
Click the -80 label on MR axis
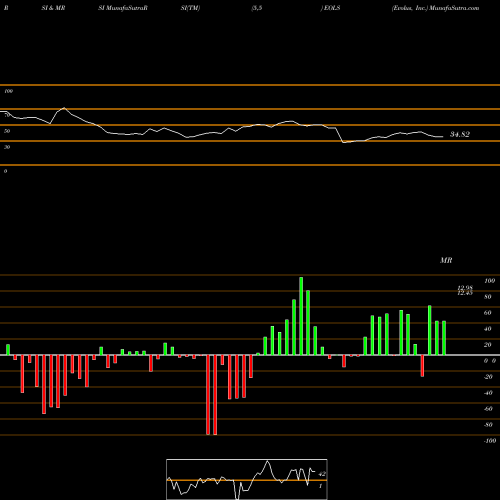488,425
